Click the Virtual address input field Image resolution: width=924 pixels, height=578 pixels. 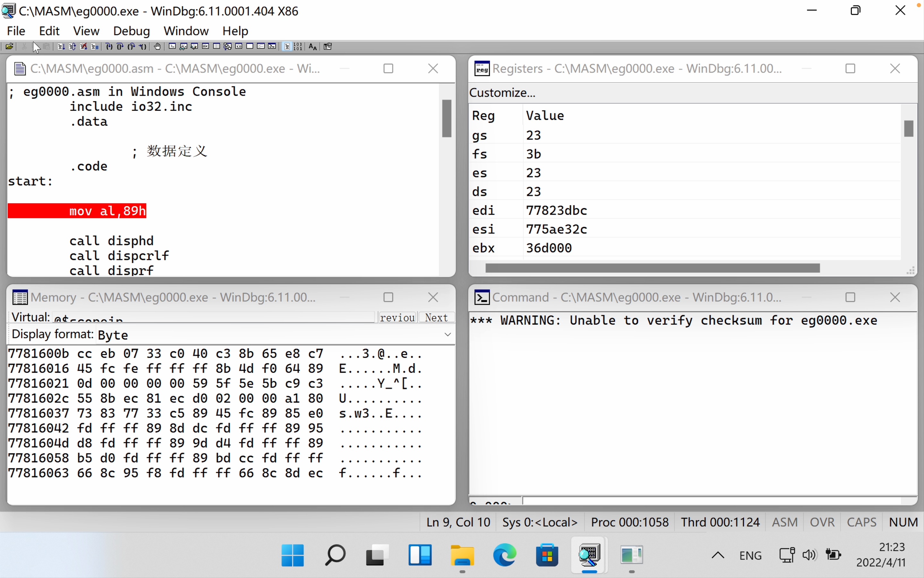[213, 317]
